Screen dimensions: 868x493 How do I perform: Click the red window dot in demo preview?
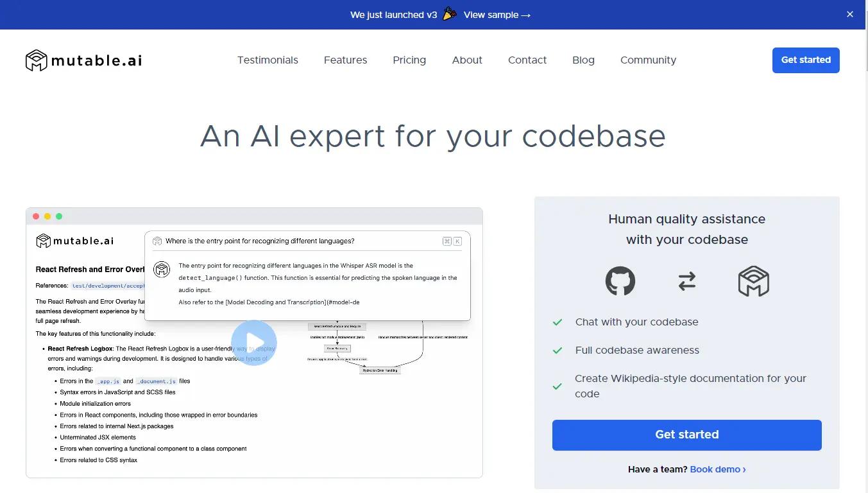tap(36, 216)
